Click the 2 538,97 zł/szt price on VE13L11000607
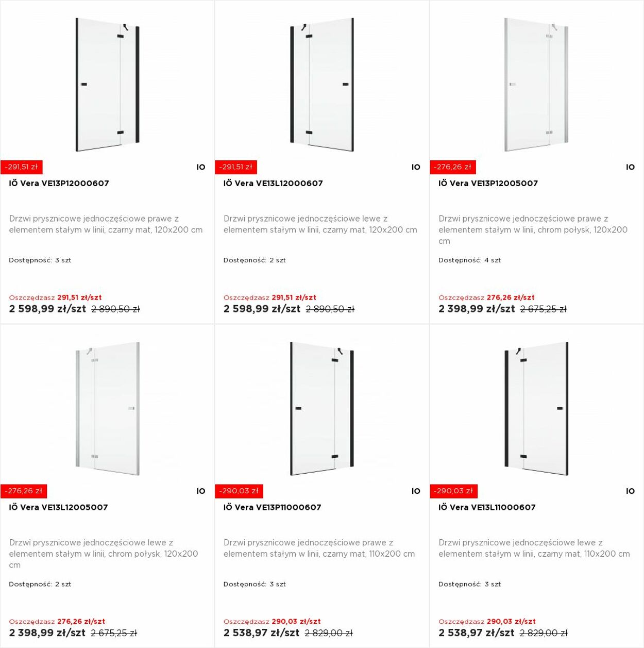This screenshot has width=644, height=648. 476,633
